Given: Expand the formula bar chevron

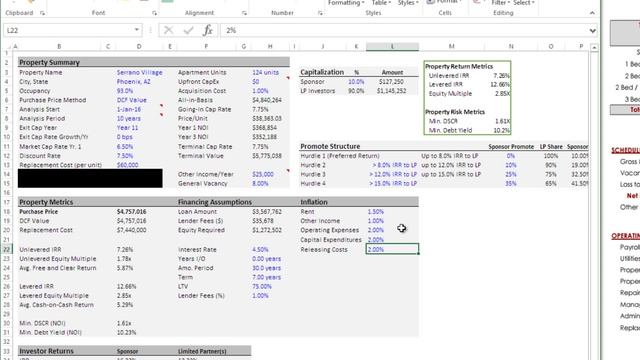Looking at the screenshot, I should [593, 30].
